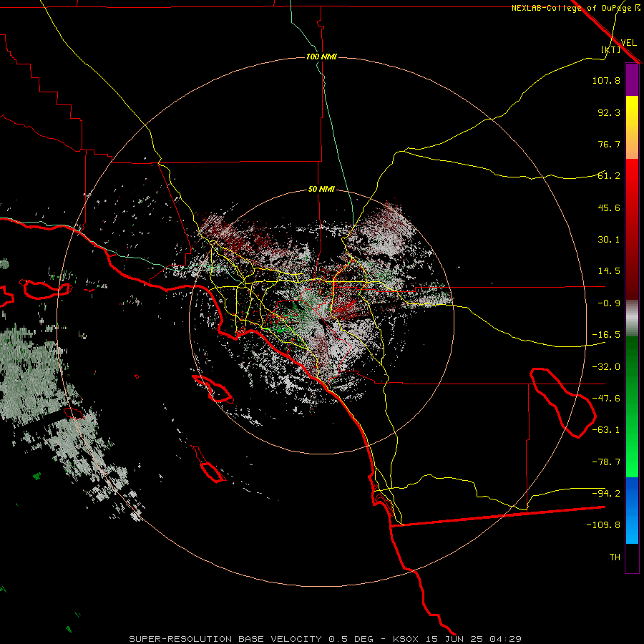Screen dimensions: 644x644
Task: Click the -32.0 velocity scale value
Action: (606, 367)
